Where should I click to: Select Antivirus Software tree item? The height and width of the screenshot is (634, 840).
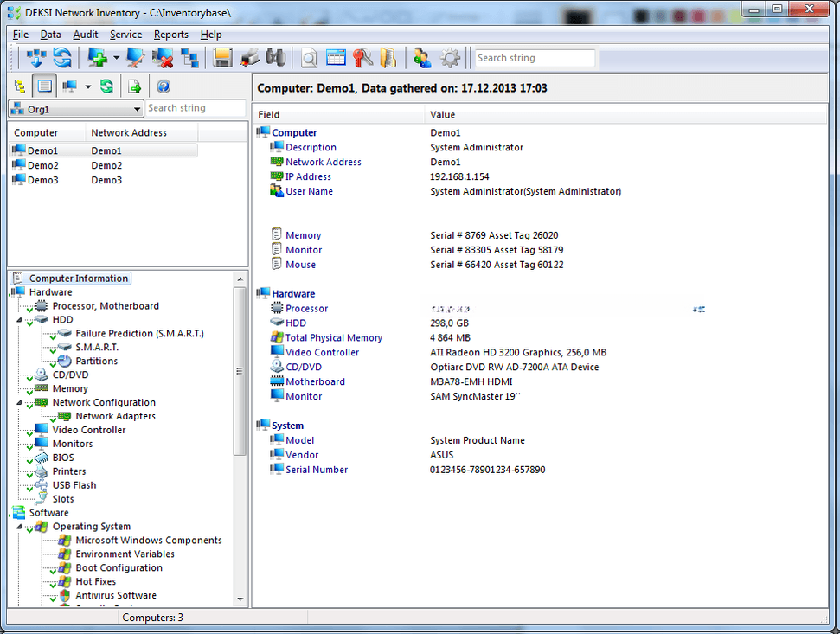point(116,595)
